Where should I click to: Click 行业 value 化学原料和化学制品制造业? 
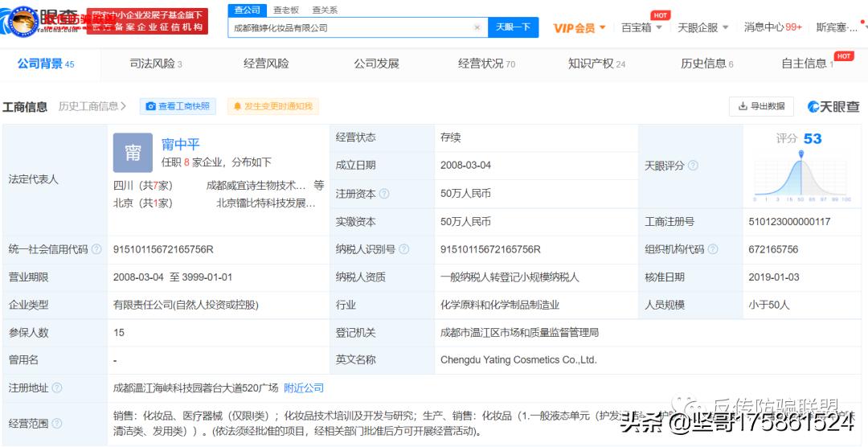(500, 305)
